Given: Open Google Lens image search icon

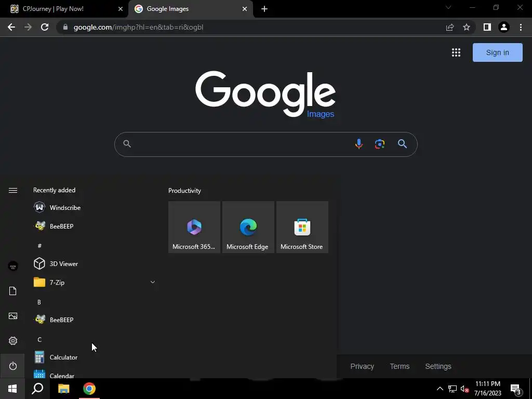Looking at the screenshot, I should click(x=380, y=144).
